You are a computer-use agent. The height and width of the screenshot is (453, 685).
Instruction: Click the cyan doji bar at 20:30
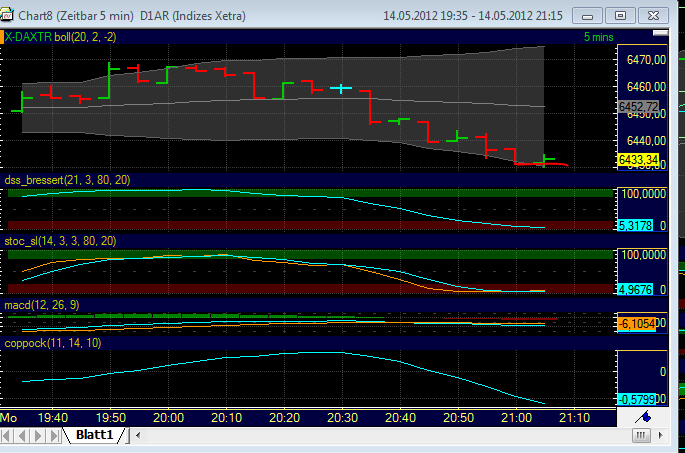coord(341,88)
